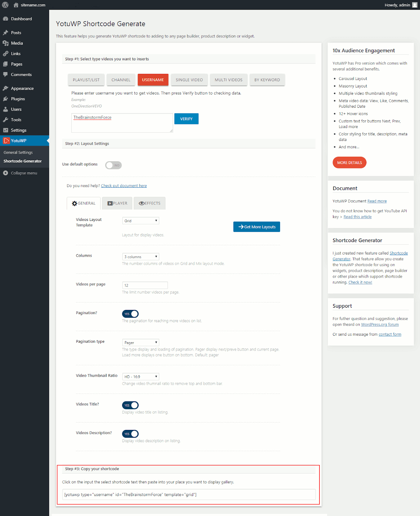Click the eye icon on Effects tab
Viewport: 420px width, 516px height.
142,203
